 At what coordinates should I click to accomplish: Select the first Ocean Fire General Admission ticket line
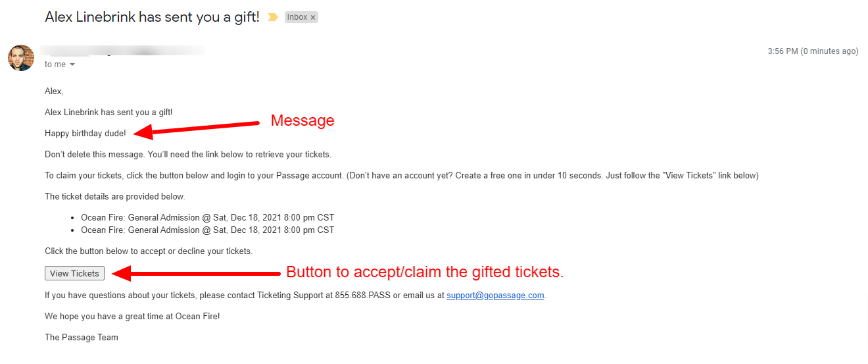(208, 217)
